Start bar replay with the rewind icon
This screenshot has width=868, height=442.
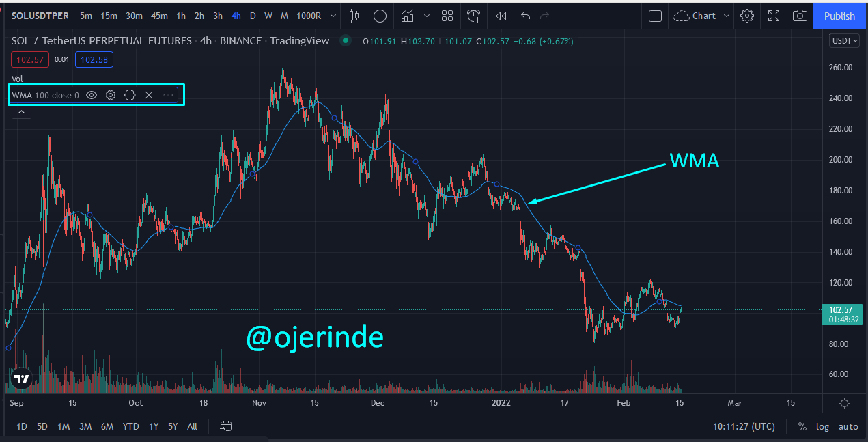click(501, 16)
